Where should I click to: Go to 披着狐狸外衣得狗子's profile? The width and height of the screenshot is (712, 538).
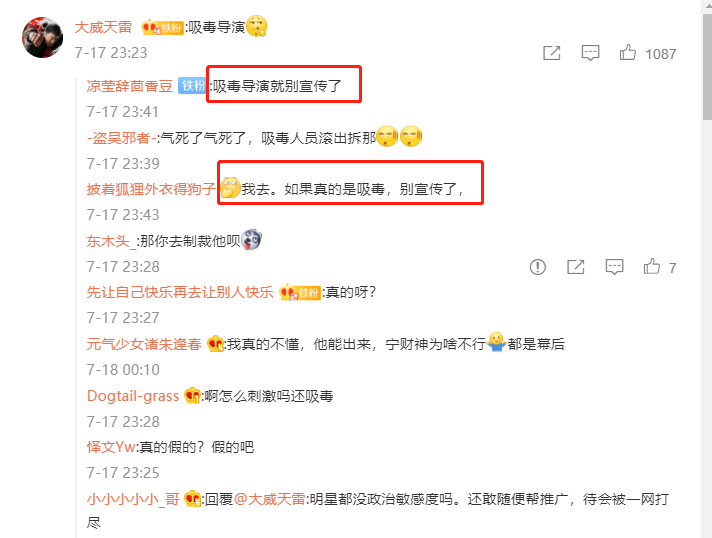[x=151, y=189]
